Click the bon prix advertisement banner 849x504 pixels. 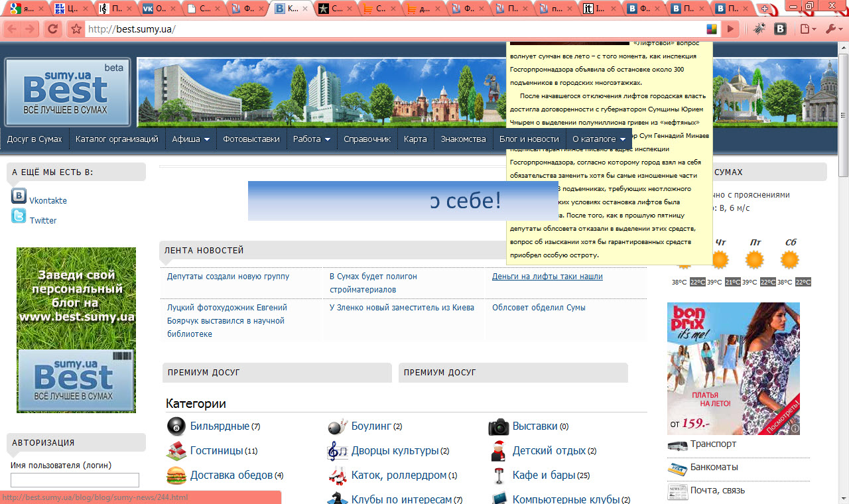(733, 369)
